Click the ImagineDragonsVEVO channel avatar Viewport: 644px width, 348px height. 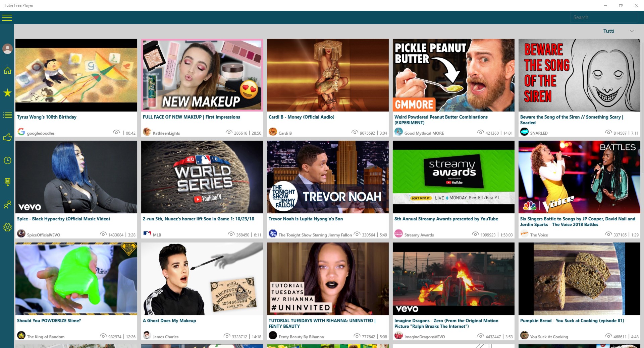[398, 335]
